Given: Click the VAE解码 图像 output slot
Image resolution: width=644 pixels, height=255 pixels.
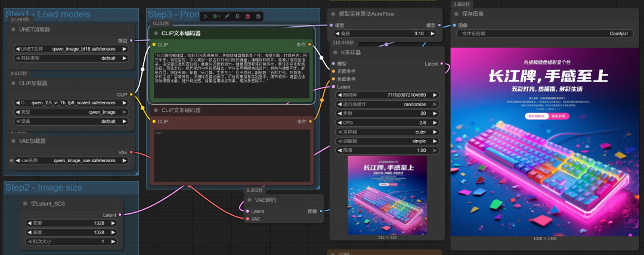Looking at the screenshot, I should click(x=321, y=211).
